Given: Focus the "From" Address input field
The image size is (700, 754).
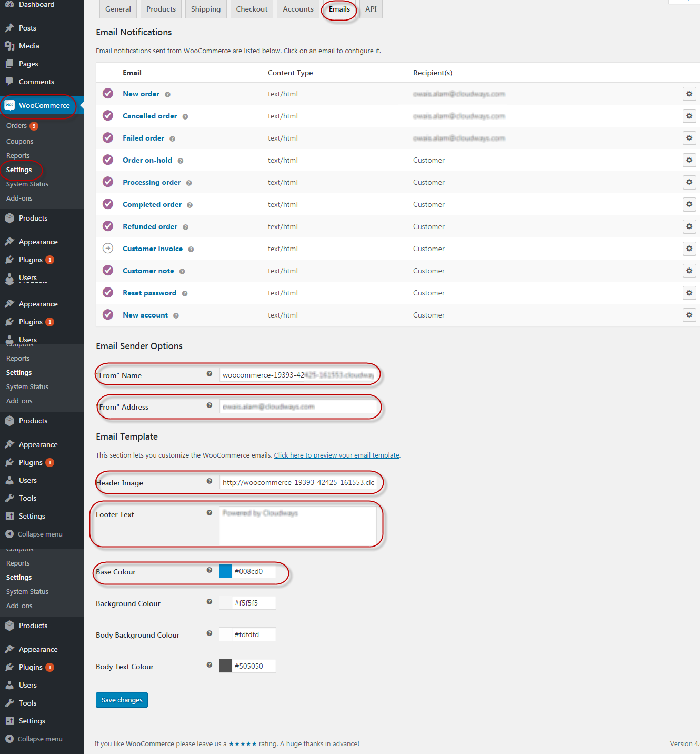Looking at the screenshot, I should pos(298,406).
